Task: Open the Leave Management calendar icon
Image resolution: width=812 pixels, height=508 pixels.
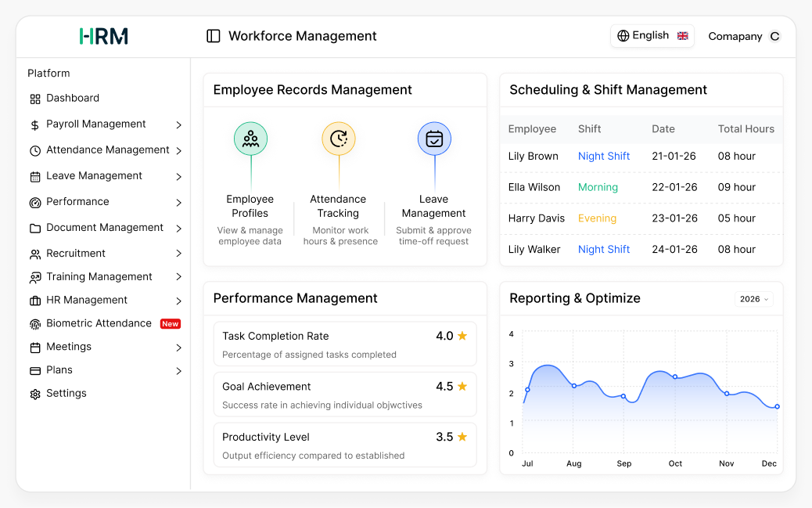Action: (x=34, y=175)
